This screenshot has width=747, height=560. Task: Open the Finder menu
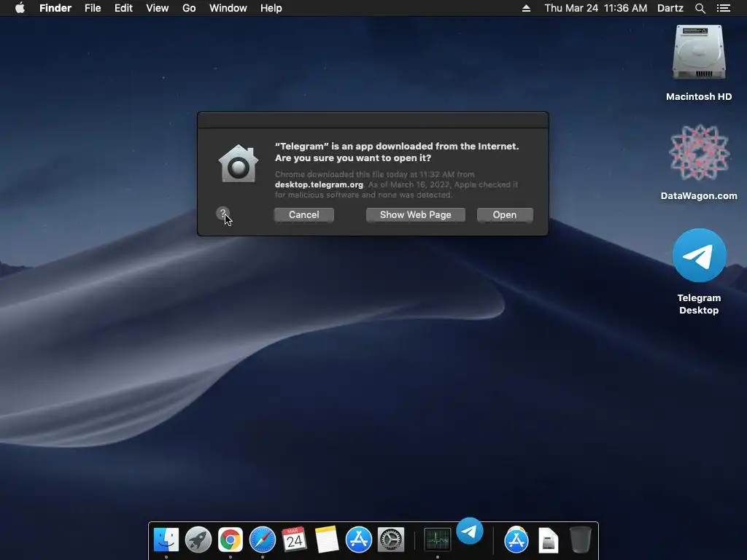[55, 8]
